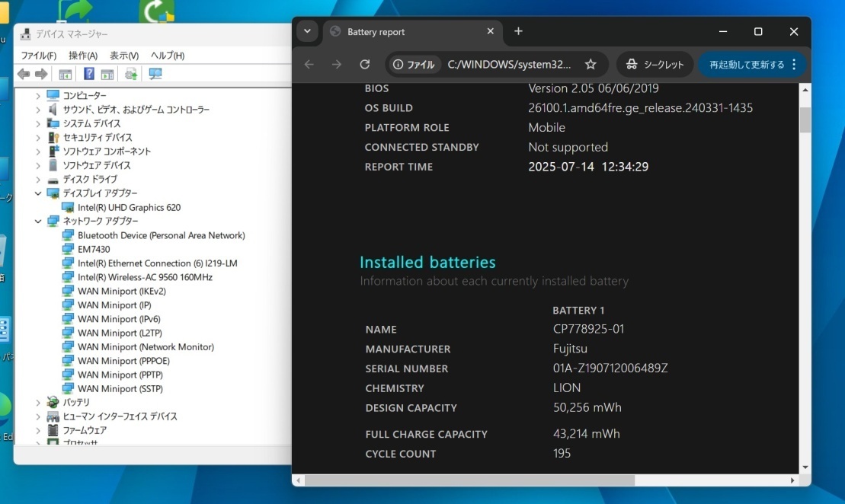Collapse the ディスプレイ アダプター node

(38, 193)
